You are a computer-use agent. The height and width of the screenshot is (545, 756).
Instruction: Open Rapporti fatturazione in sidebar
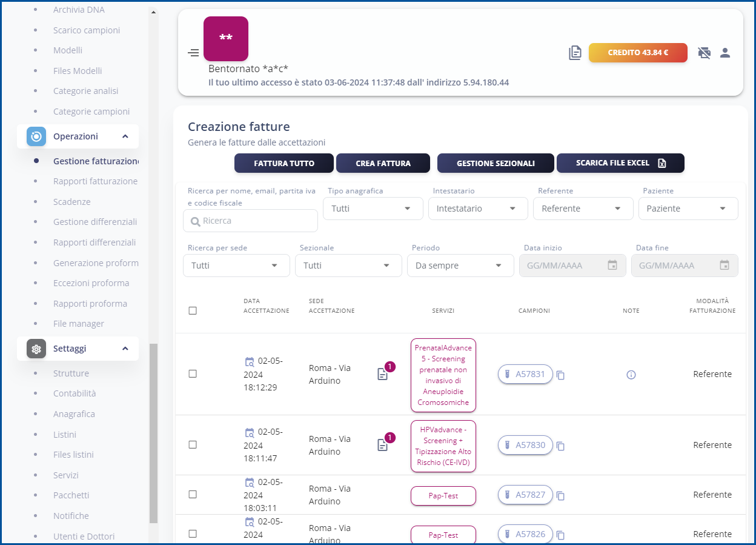point(95,181)
